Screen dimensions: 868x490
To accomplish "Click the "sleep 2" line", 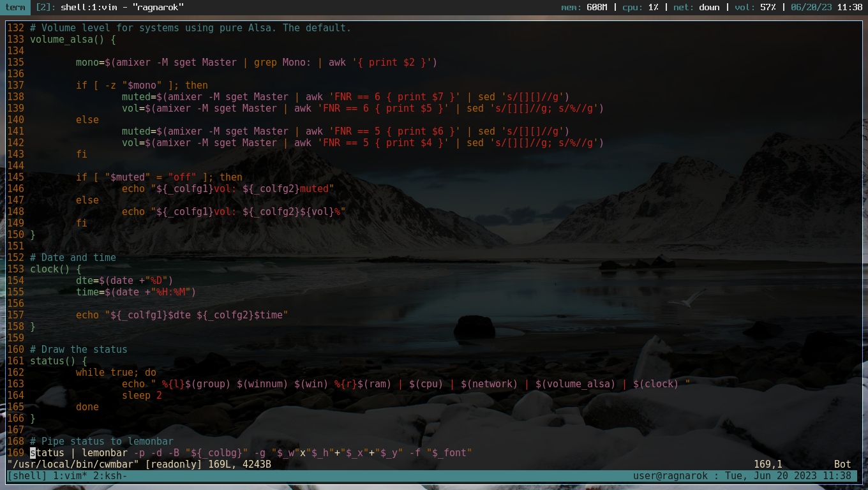I will click(x=142, y=396).
